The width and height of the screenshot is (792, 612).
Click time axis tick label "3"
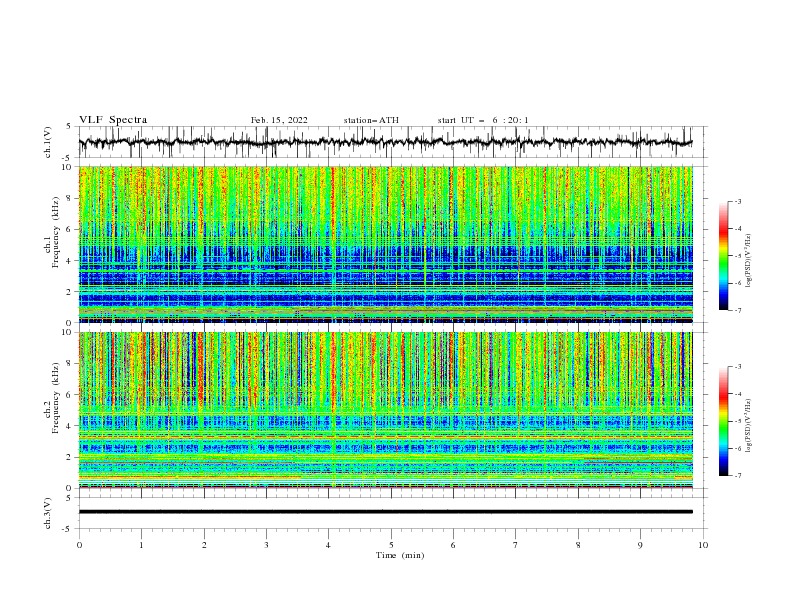[x=266, y=545]
